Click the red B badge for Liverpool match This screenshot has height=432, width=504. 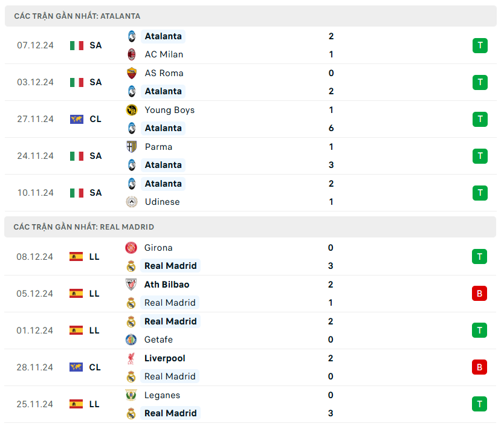tap(479, 367)
